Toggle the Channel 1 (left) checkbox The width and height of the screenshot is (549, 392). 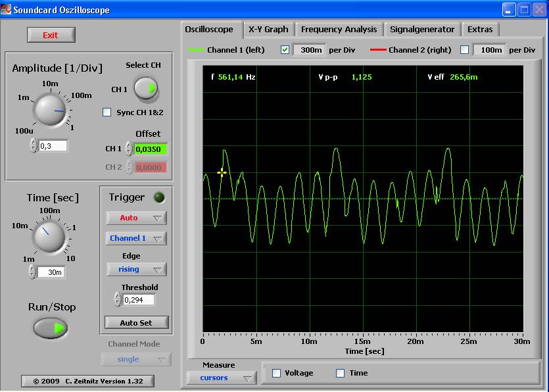click(285, 50)
